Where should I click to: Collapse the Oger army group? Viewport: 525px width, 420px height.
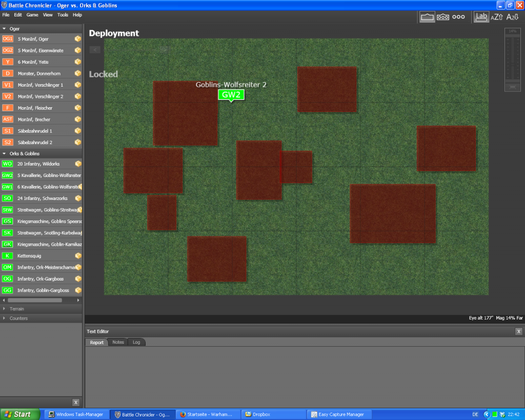click(x=5, y=29)
